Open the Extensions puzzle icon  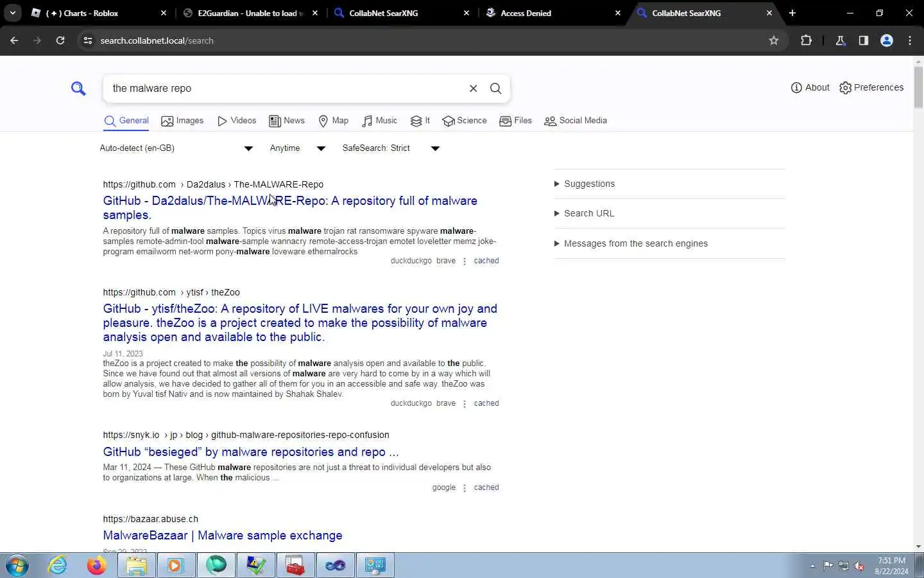tap(807, 40)
